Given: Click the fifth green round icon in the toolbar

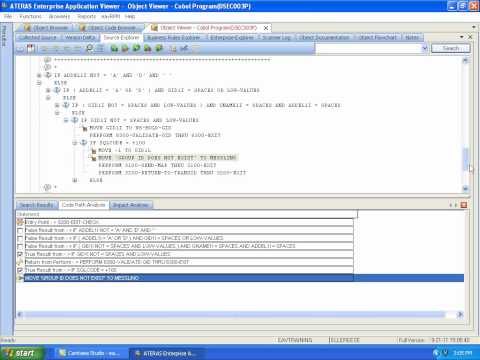Looking at the screenshot, I should coord(159,48).
